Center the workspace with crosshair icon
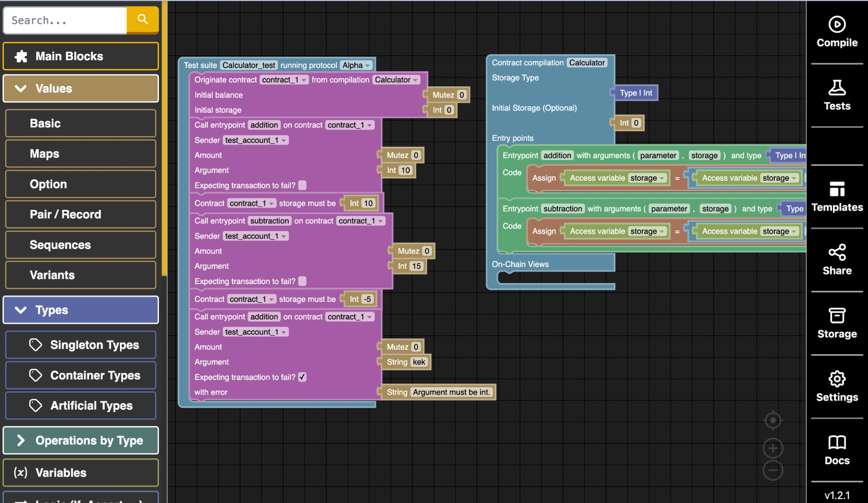This screenshot has height=503, width=868. click(773, 420)
